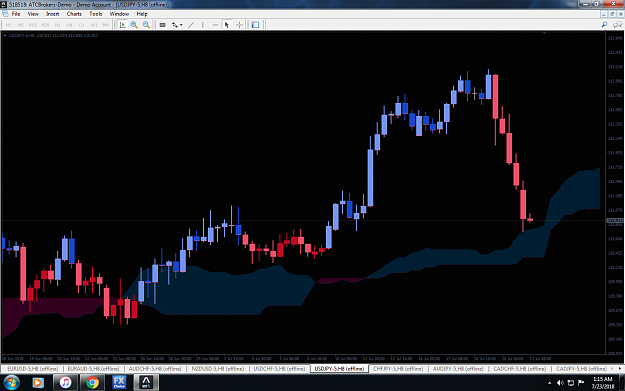The height and width of the screenshot is (391, 625).
Task: Click the Search magnifier icon at top right
Action: pyautogui.click(x=604, y=25)
